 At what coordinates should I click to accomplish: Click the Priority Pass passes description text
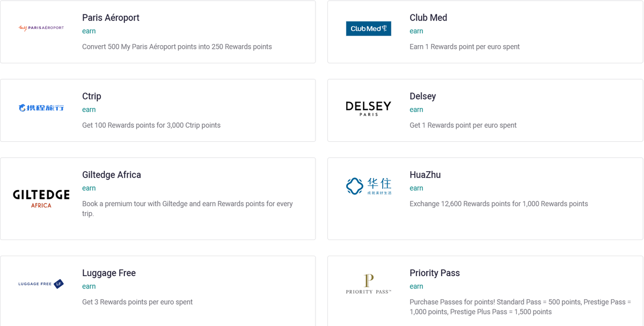click(520, 307)
